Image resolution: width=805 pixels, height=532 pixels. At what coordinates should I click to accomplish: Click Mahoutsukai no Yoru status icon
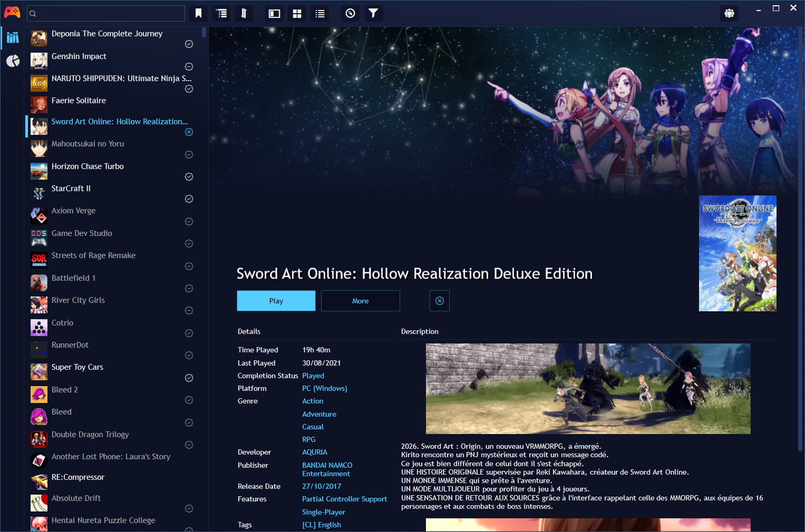[x=189, y=154]
